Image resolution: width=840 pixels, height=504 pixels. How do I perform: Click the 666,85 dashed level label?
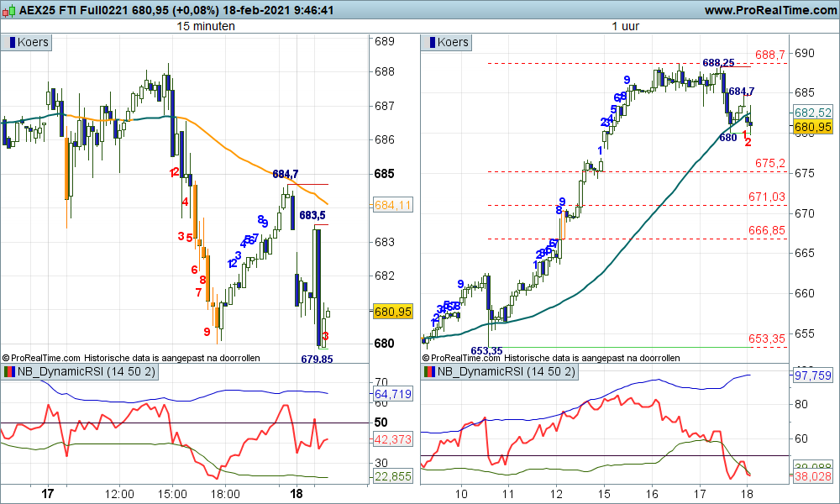pyautogui.click(x=767, y=230)
